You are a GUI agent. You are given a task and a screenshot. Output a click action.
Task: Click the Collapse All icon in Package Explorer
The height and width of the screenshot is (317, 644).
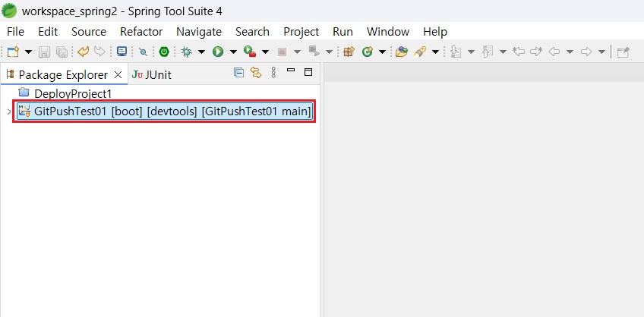tap(238, 73)
